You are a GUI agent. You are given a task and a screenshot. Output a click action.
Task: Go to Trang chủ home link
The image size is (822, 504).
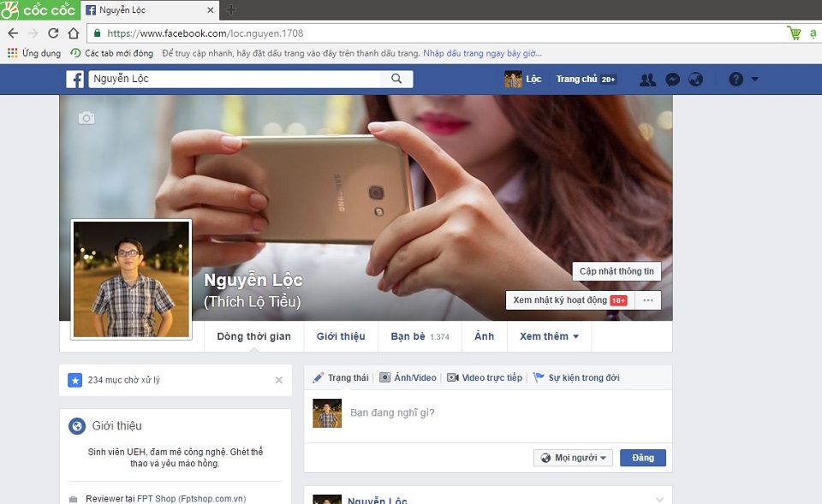point(576,79)
